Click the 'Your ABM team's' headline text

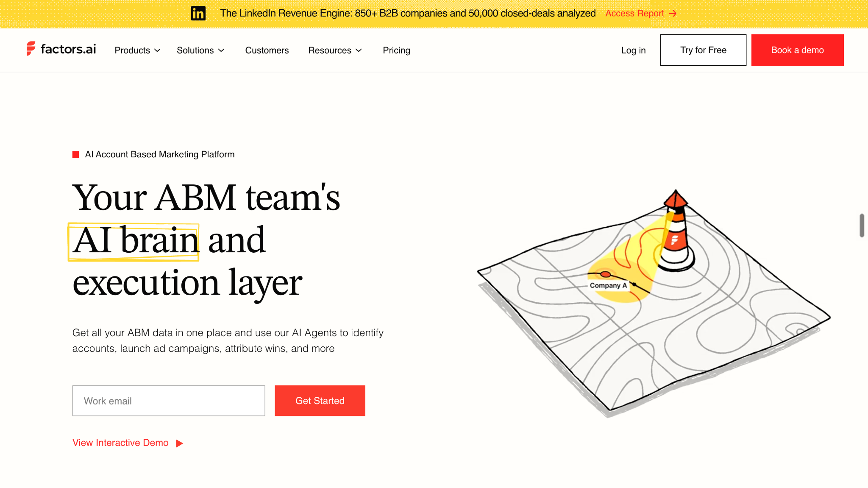click(206, 198)
